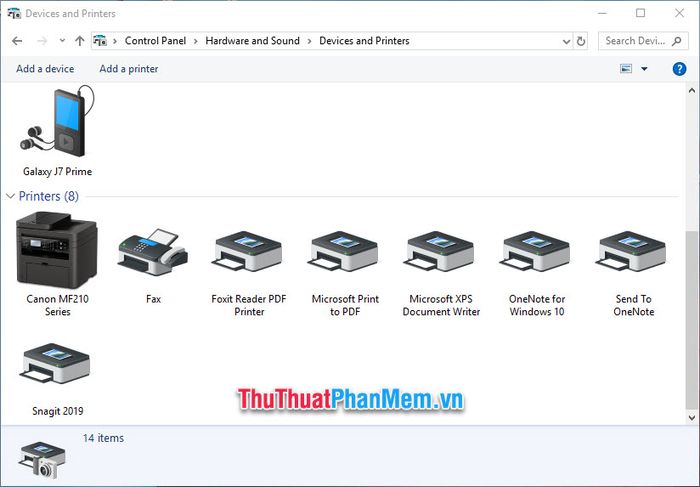Click the Printers (8) group heading
This screenshot has width=700, height=487.
[x=49, y=196]
